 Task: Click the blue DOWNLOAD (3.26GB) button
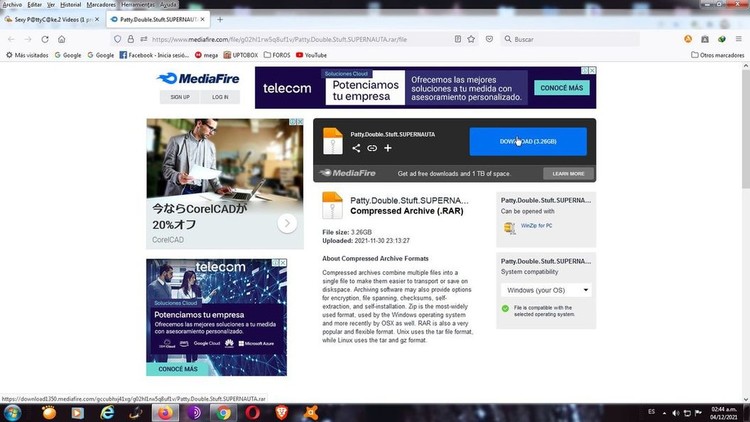pyautogui.click(x=528, y=142)
